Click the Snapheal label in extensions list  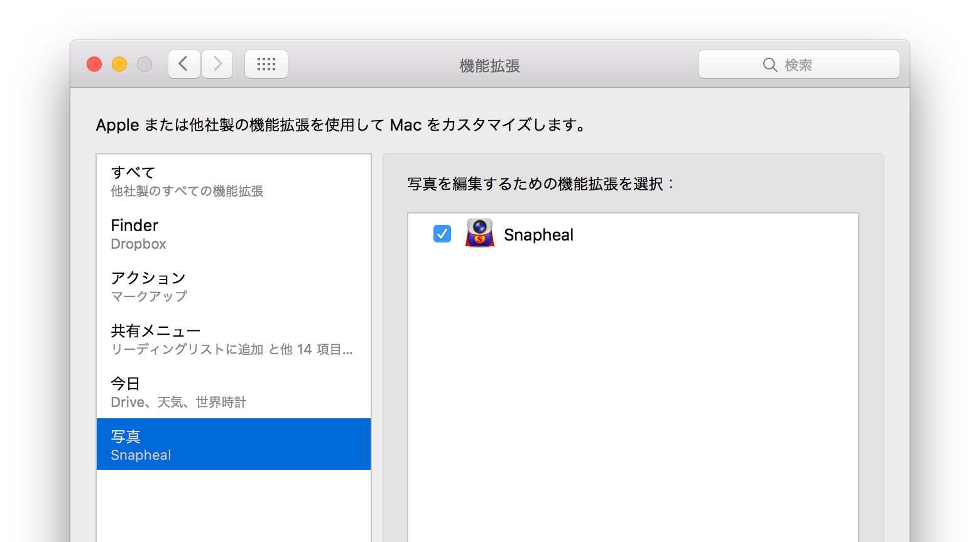click(539, 234)
